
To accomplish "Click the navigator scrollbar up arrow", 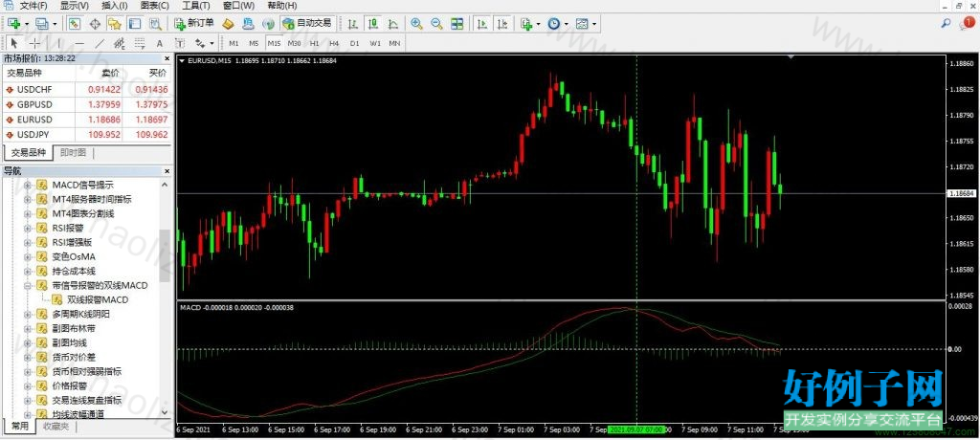I will pos(165,185).
